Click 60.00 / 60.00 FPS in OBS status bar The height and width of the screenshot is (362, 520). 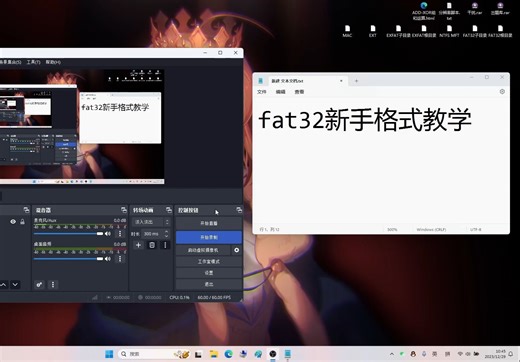(214, 297)
